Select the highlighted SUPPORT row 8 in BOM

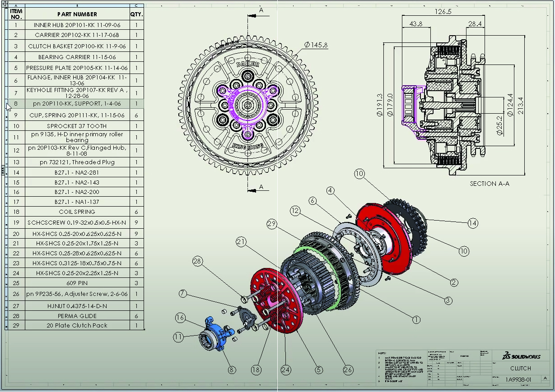pos(77,104)
